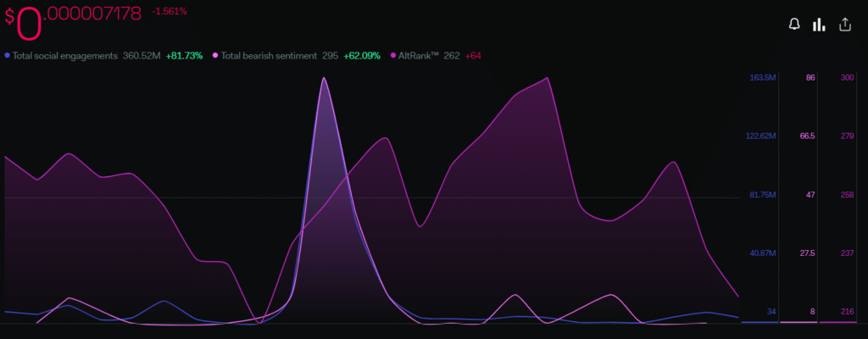The width and height of the screenshot is (868, 339).
Task: Open the bar chart metrics icon
Action: click(819, 25)
